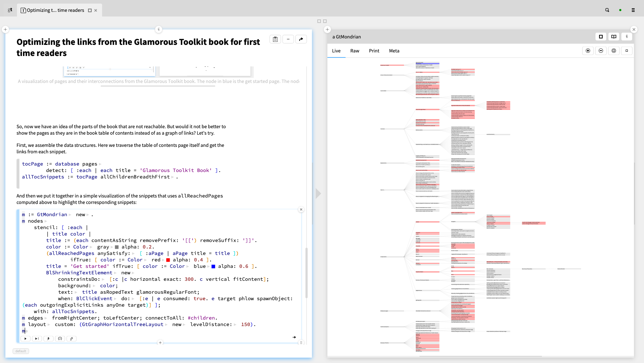Open the spotter search magnifier
The image size is (644, 363).
[x=607, y=10]
